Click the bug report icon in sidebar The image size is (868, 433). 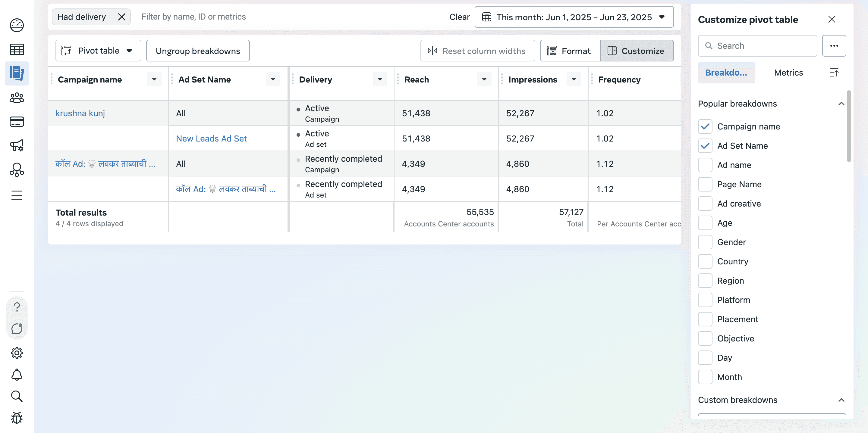click(x=17, y=418)
